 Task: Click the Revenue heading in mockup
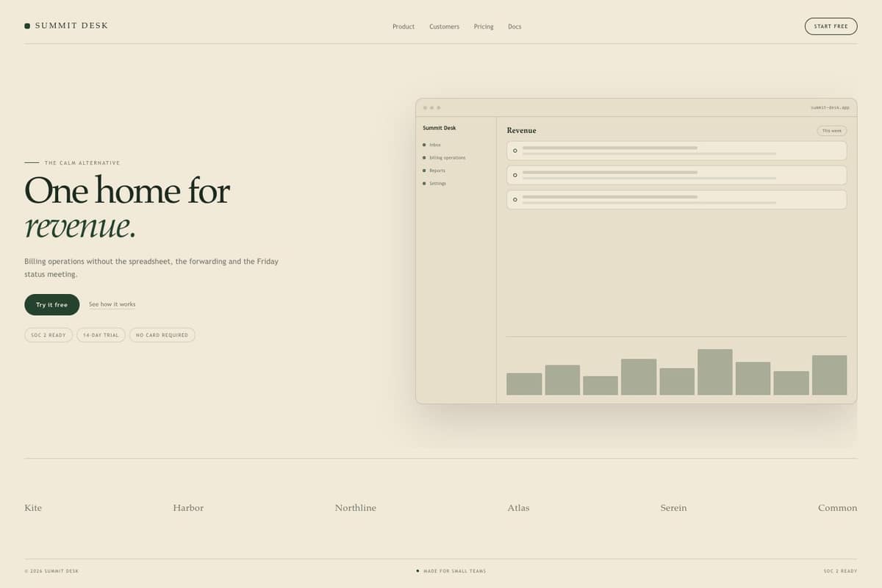point(521,130)
